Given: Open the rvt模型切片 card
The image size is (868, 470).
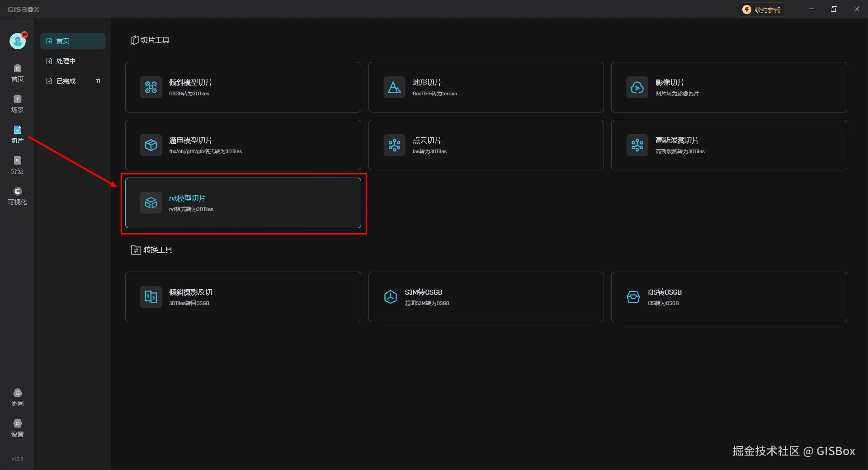Looking at the screenshot, I should tap(243, 203).
